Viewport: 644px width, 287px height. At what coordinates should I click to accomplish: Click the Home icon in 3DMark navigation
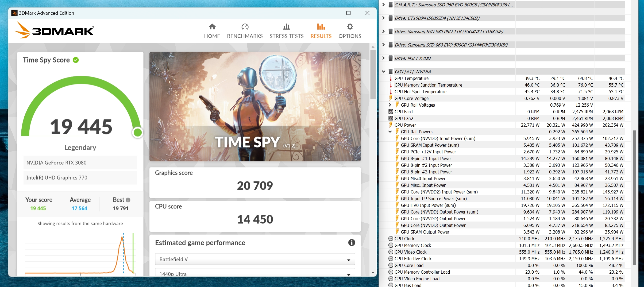[212, 27]
